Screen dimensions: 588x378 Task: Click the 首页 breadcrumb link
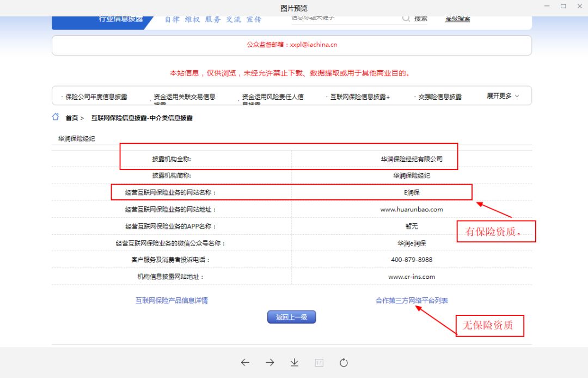[72, 118]
